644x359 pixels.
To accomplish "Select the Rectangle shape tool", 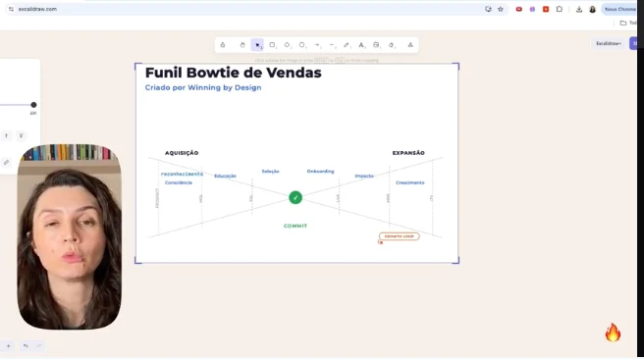I will tap(272, 45).
